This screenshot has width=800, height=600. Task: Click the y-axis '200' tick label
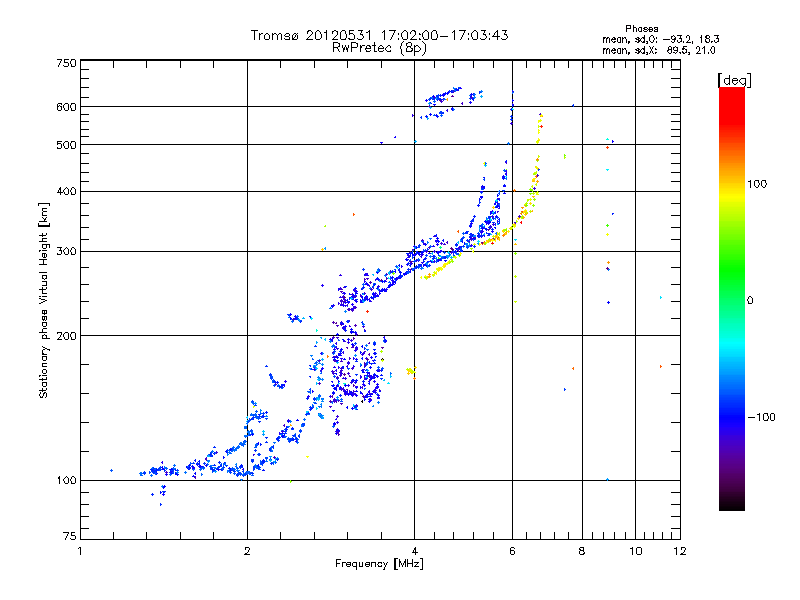(66, 336)
